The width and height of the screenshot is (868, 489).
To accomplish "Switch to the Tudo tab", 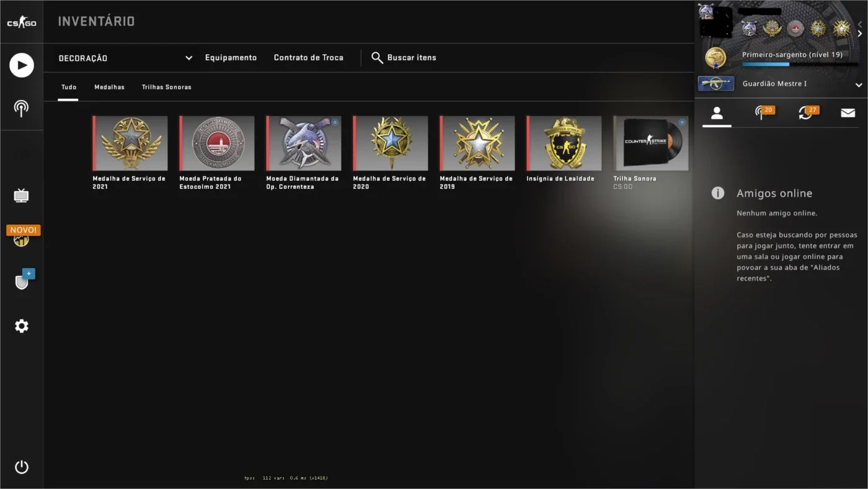I will (69, 87).
